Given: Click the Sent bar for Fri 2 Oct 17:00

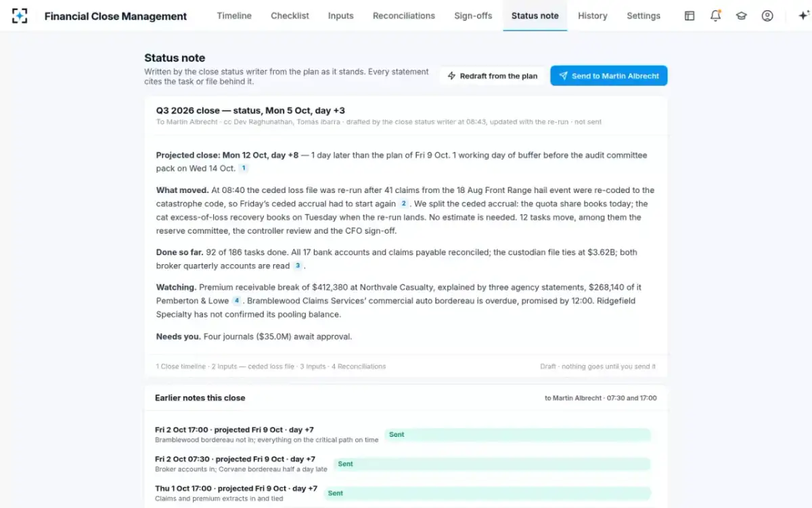Looking at the screenshot, I should [x=518, y=435].
